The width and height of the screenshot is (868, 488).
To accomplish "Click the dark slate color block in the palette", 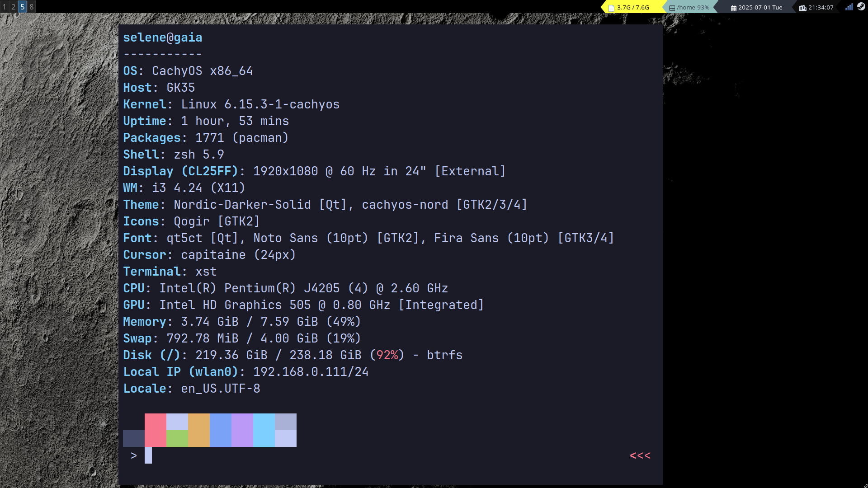I will click(x=134, y=438).
